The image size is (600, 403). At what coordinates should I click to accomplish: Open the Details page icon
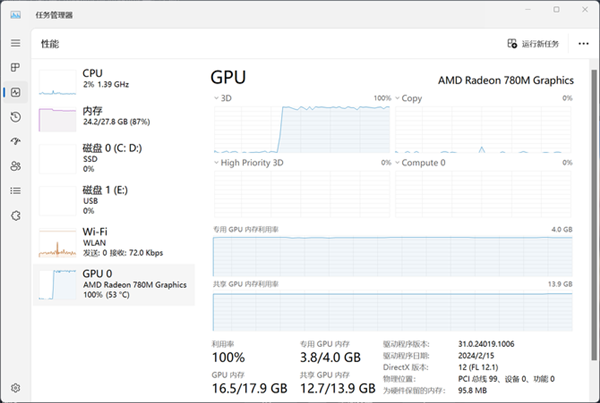[15, 190]
